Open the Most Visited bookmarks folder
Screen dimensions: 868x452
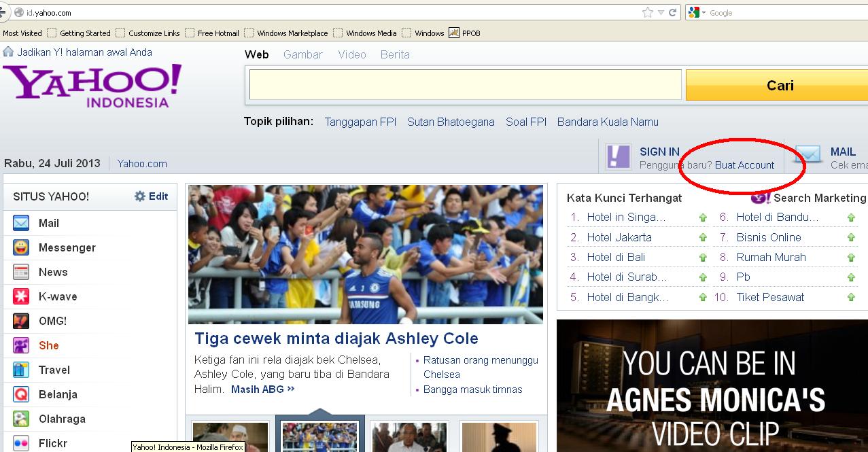coord(22,33)
